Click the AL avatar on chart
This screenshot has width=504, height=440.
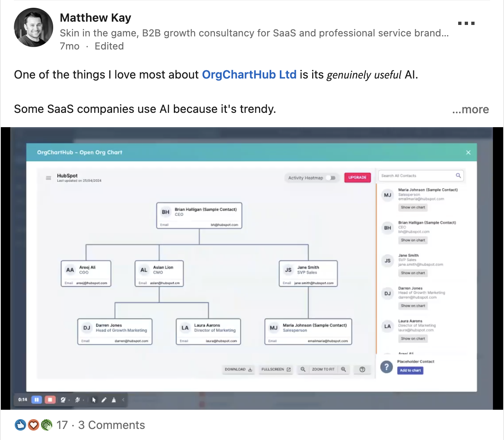click(x=144, y=270)
